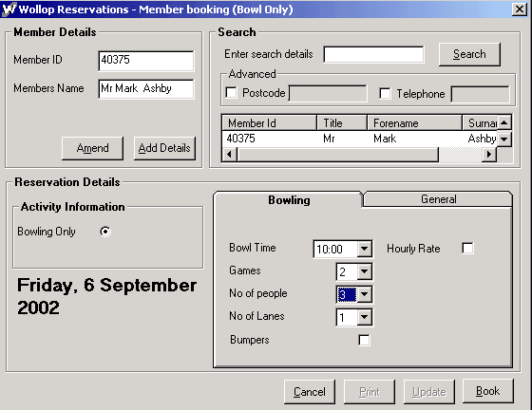Screen dimensions: 532x410
Task: Enable the Postcode advanced search checkbox
Action: (232, 92)
